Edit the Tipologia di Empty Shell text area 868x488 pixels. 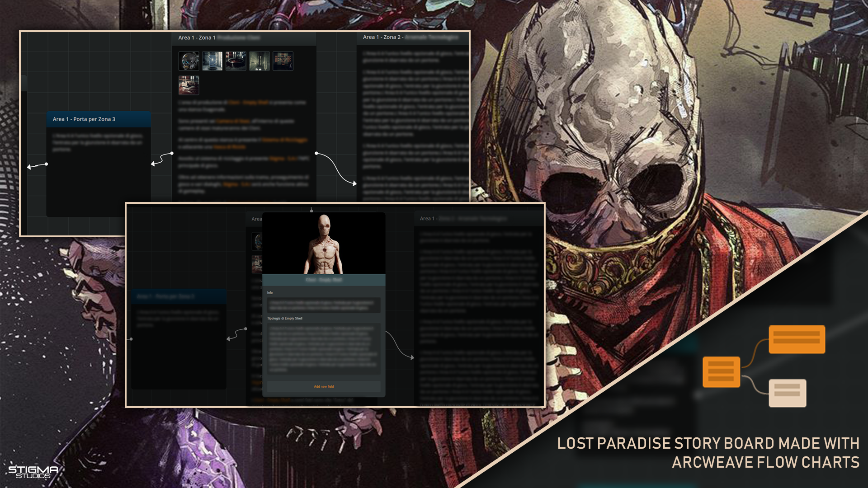coord(324,348)
